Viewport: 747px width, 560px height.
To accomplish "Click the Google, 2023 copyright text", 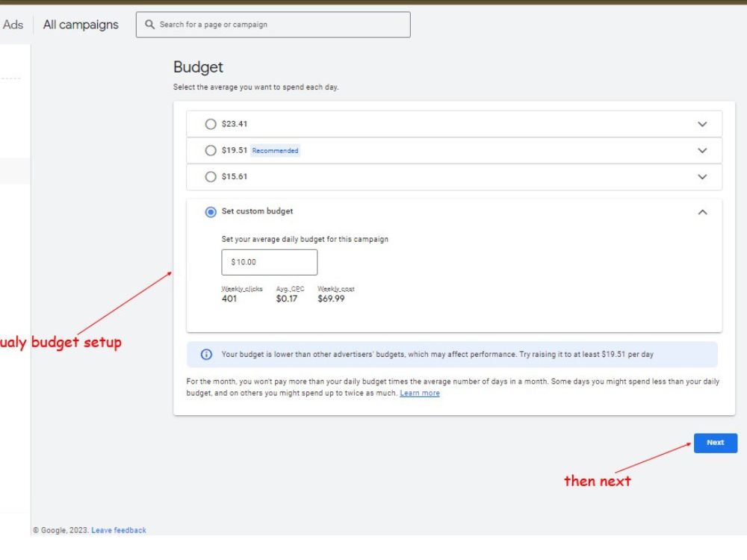I will click(61, 530).
